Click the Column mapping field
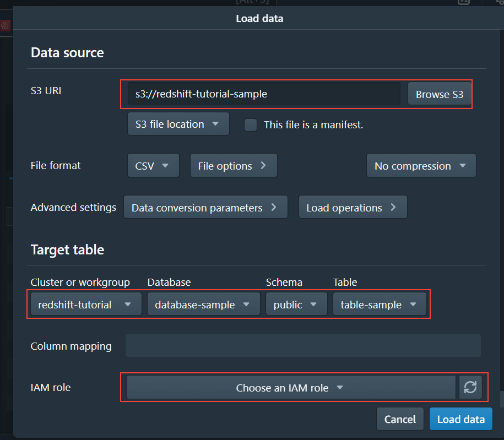 click(x=303, y=345)
